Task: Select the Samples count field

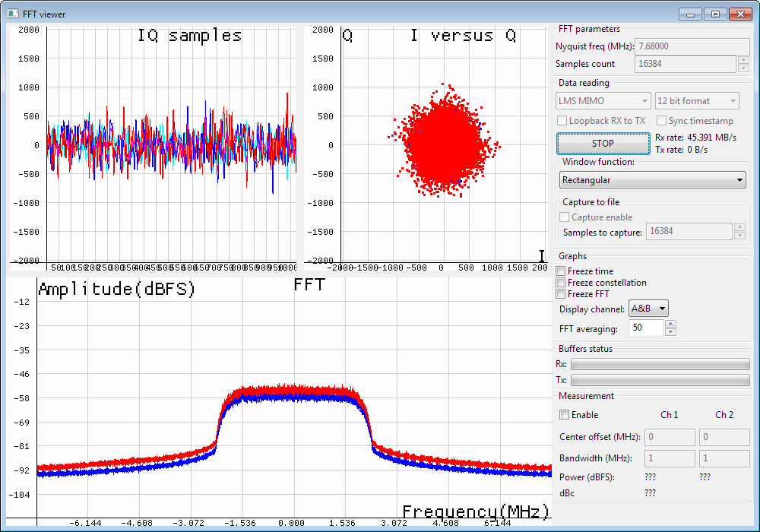Action: (x=686, y=64)
